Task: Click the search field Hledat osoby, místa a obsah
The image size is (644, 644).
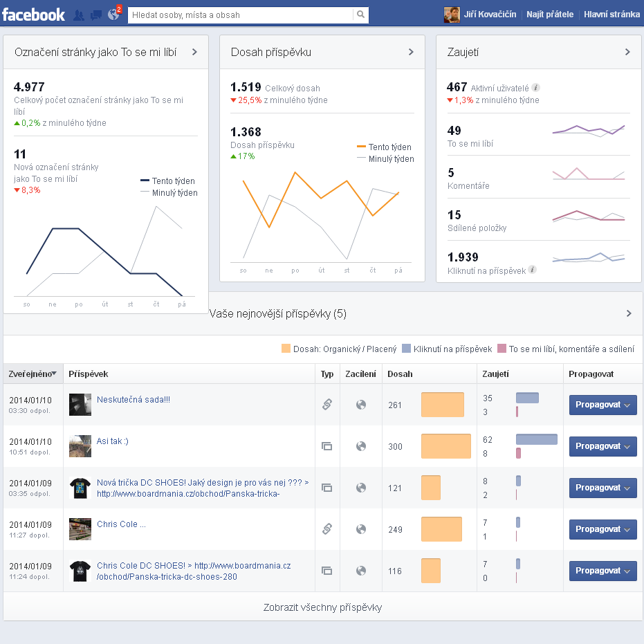Action: (241, 15)
